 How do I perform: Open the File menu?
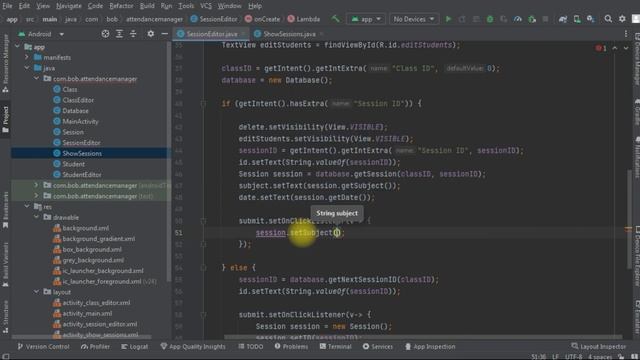[x=7, y=6]
